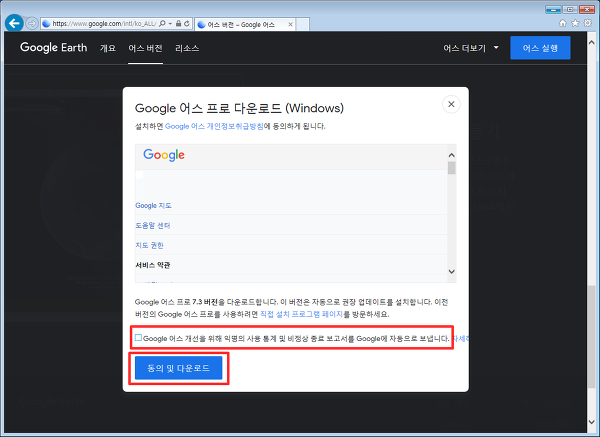Click the lock security icon in address bar
This screenshot has width=600, height=437.
point(178,24)
